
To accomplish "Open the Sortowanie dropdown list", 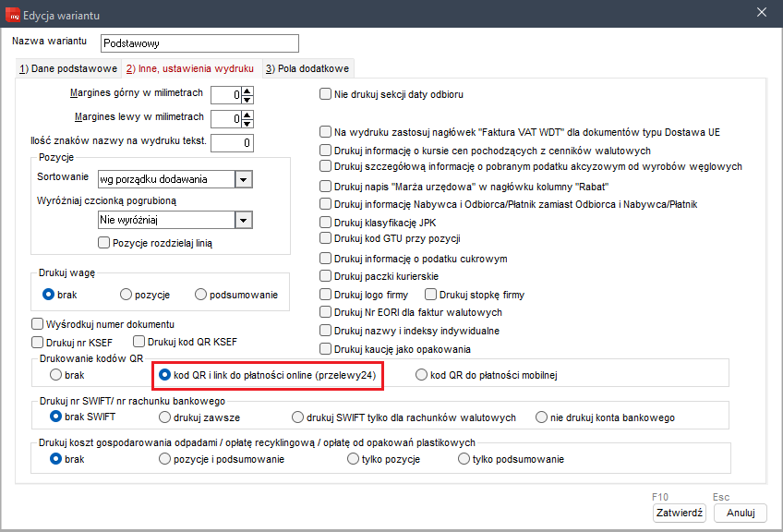I will (244, 179).
